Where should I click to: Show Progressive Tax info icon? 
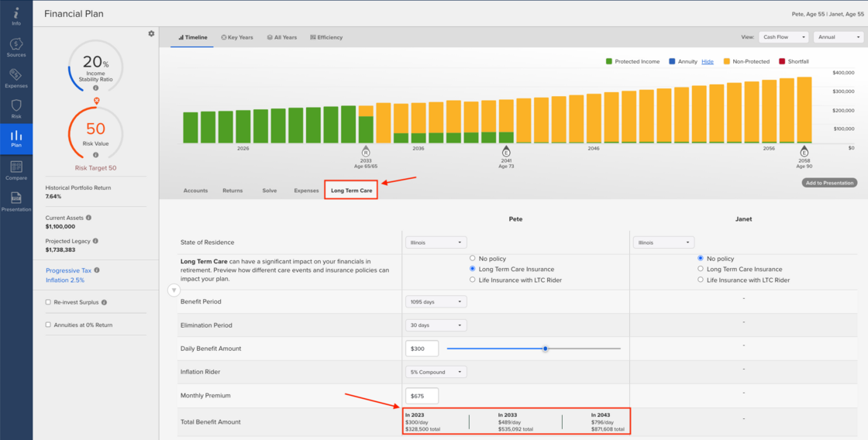coord(97,270)
